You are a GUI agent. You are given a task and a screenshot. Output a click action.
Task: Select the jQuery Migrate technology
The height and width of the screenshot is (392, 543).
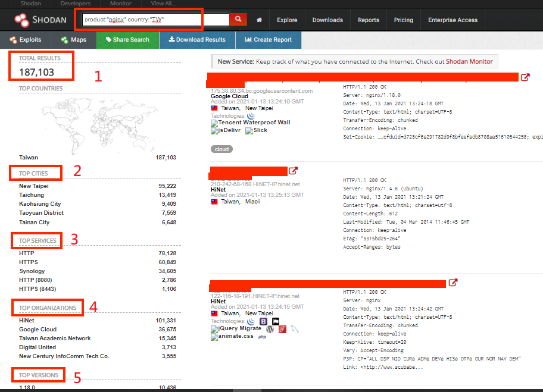point(236,328)
